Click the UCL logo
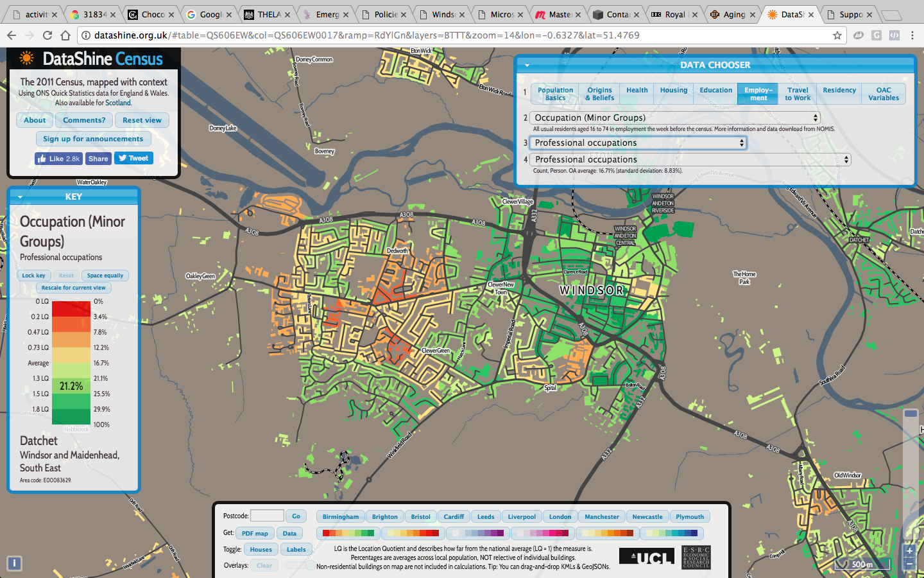Viewport: 924px width, 578px height. pyautogui.click(x=647, y=557)
